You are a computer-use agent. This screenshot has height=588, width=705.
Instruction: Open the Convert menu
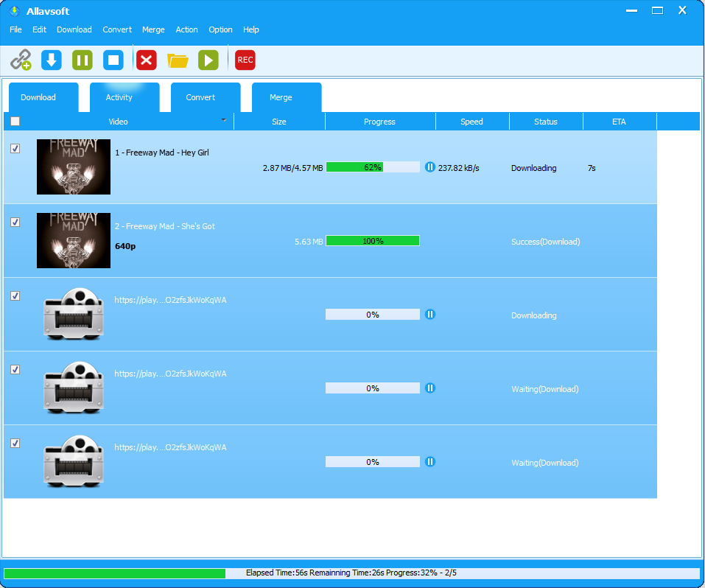tap(117, 29)
